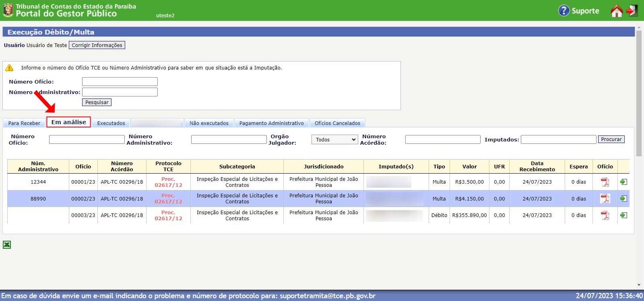The width and height of the screenshot is (644, 301).
Task: Go to home via house icon
Action: point(616,11)
